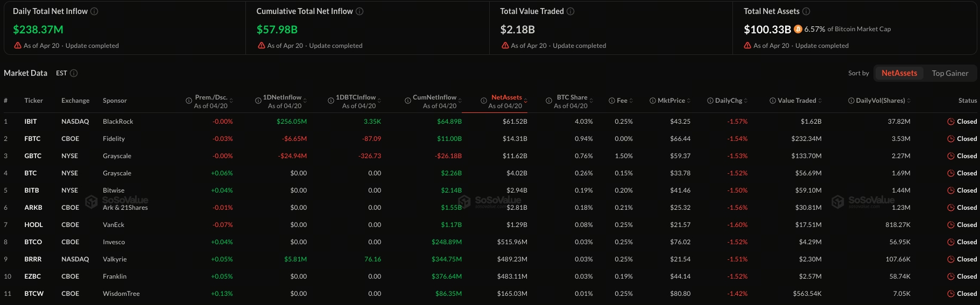Click the Closed clock icon in GBTC row
The height and width of the screenshot is (305, 980).
(x=951, y=156)
